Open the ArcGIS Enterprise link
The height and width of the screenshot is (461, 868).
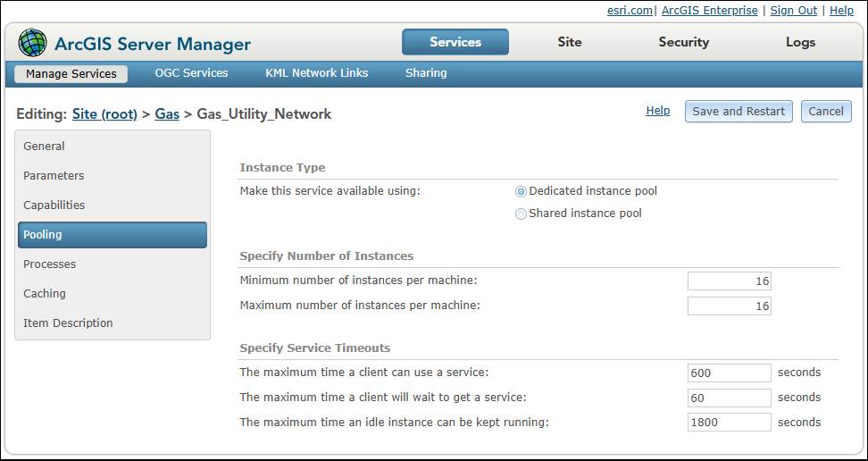(x=710, y=10)
